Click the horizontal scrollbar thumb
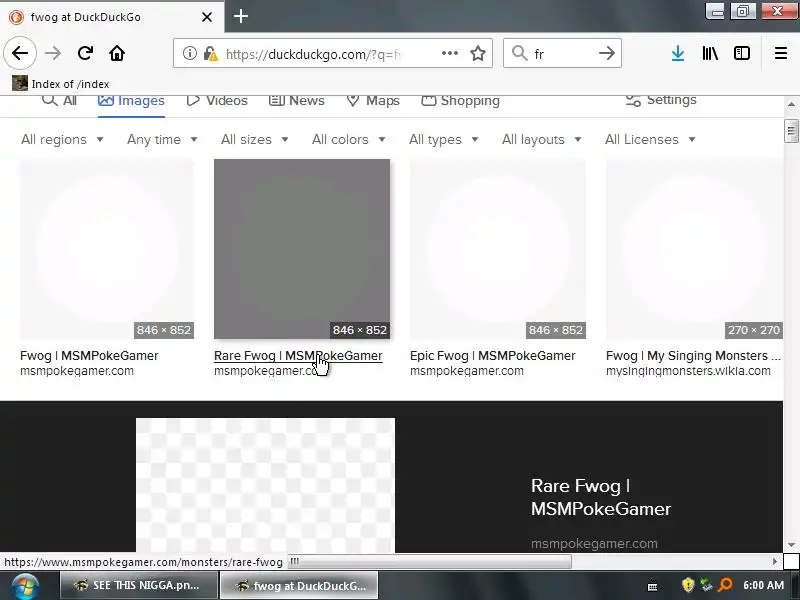This screenshot has height=600, width=800. [x=430, y=562]
